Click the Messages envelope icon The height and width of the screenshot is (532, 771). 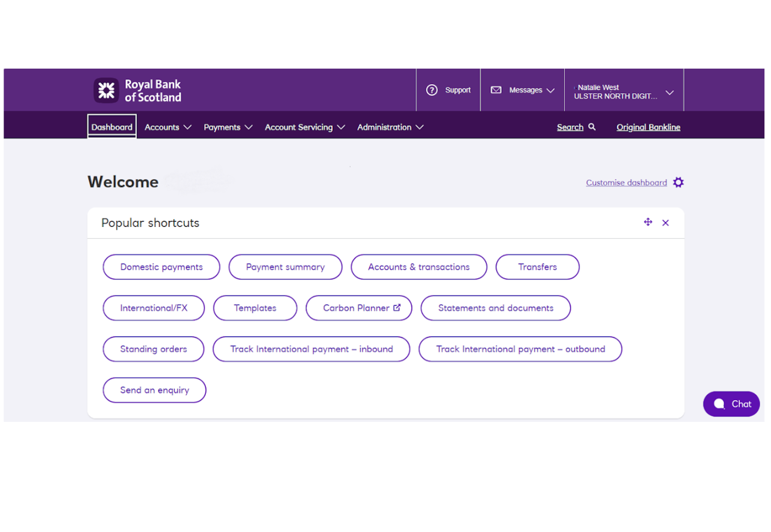(496, 90)
